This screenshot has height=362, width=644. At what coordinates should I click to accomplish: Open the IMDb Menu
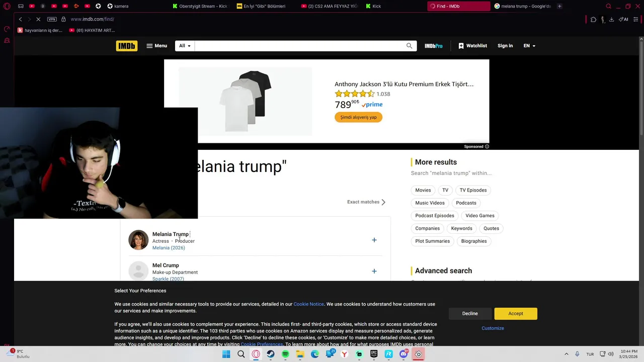156,46
